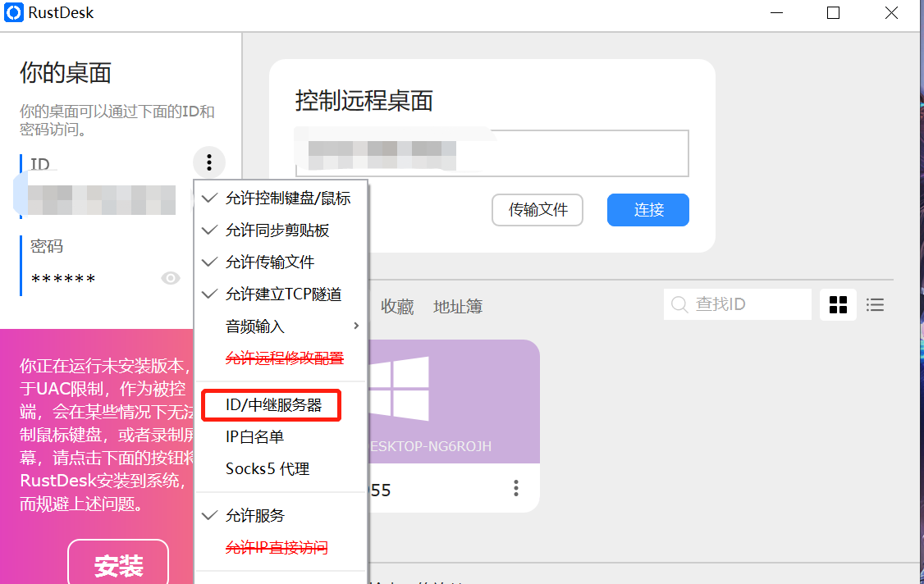
Task: Click the 连接 button
Action: click(647, 210)
